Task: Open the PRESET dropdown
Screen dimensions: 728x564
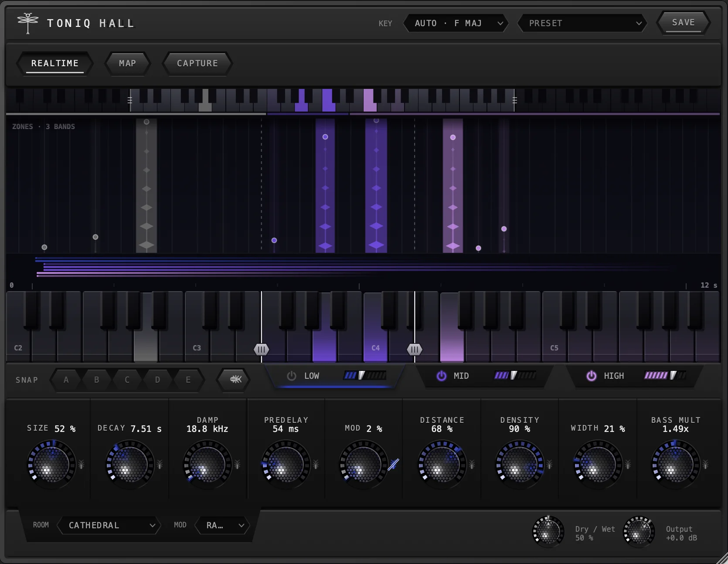Action: point(582,23)
